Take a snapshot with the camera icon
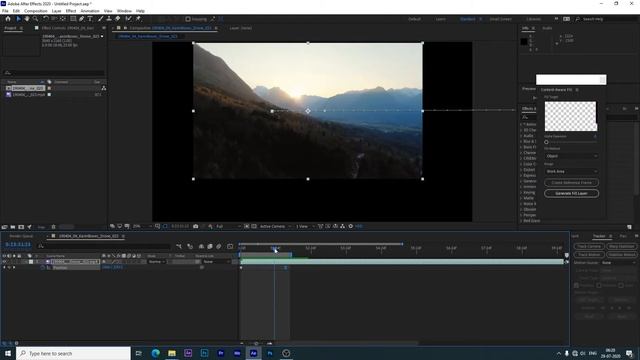 pos(196,226)
